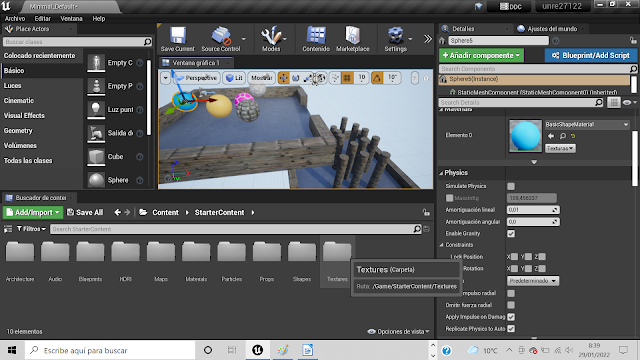Go back in content browser history
Image resolution: width=640 pixels, height=360 pixels.
point(118,212)
